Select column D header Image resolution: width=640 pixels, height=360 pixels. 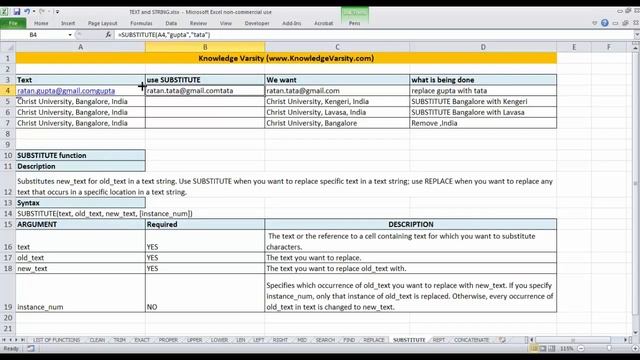[x=483, y=47]
